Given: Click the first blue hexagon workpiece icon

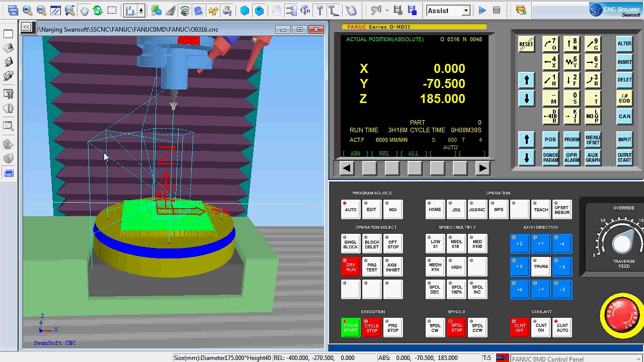Looking at the screenshot, I should 245,10.
